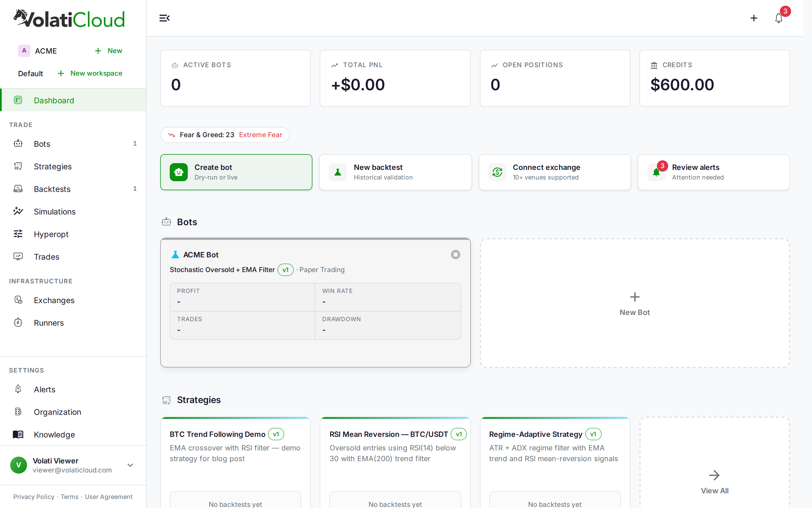Image resolution: width=812 pixels, height=508 pixels.
Task: Open the Dashboard page
Action: 73,100
